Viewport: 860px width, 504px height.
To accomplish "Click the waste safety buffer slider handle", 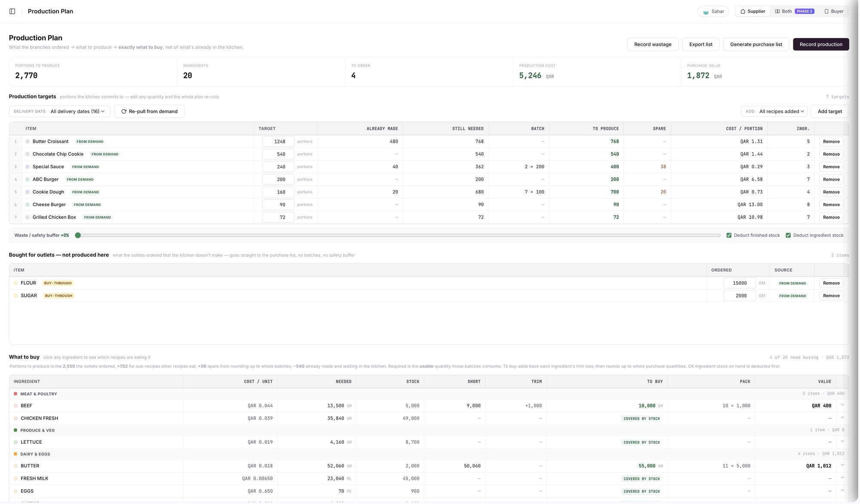I will tap(78, 235).
